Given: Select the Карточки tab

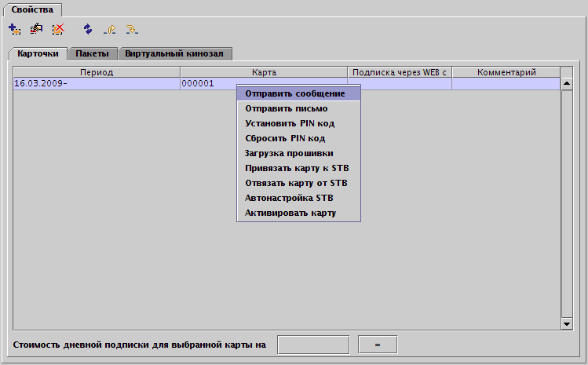Looking at the screenshot, I should (38, 54).
